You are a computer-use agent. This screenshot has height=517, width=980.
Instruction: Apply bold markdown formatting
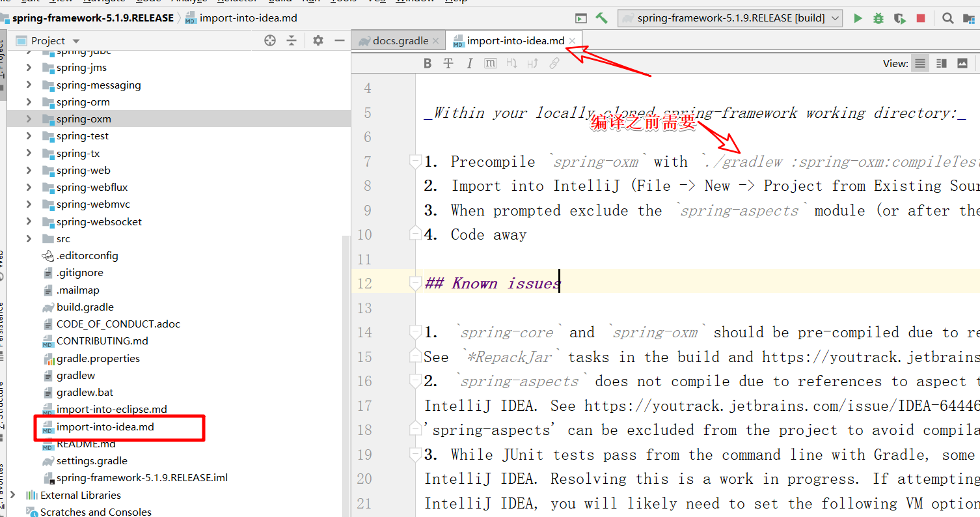point(428,63)
